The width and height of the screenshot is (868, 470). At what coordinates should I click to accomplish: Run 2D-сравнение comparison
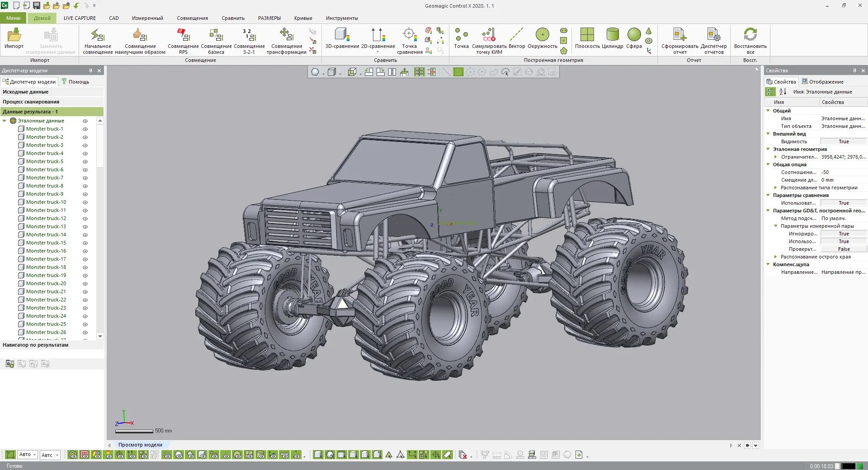pos(378,40)
